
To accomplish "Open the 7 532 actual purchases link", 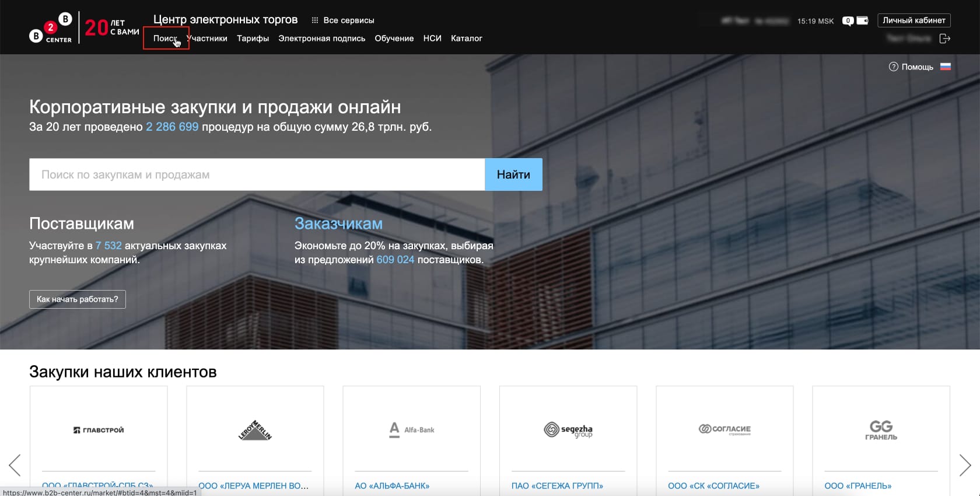I will click(108, 246).
